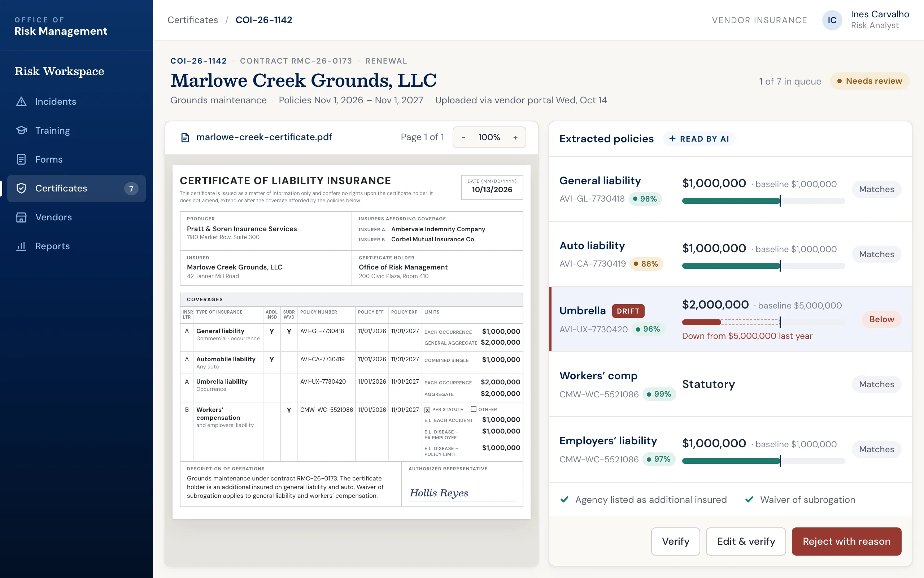Click the COI-26-1142 breadcrumb item

(x=264, y=20)
